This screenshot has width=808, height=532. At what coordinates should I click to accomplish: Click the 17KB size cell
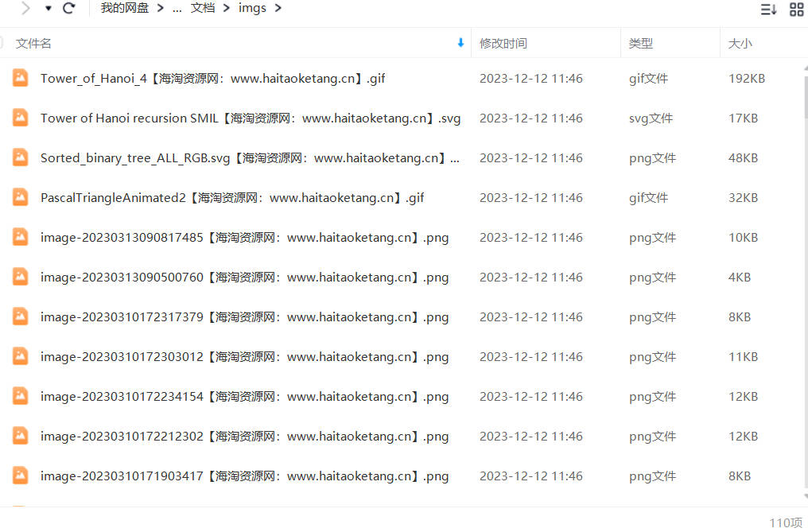coord(743,118)
